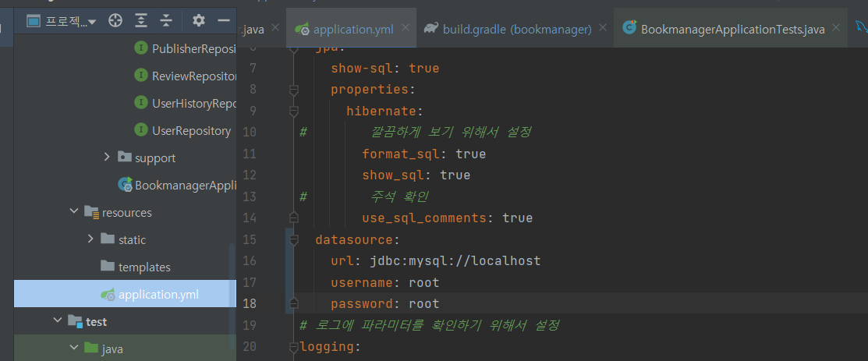This screenshot has height=361, width=868.
Task: Collapse the resources folder
Action: point(74,212)
